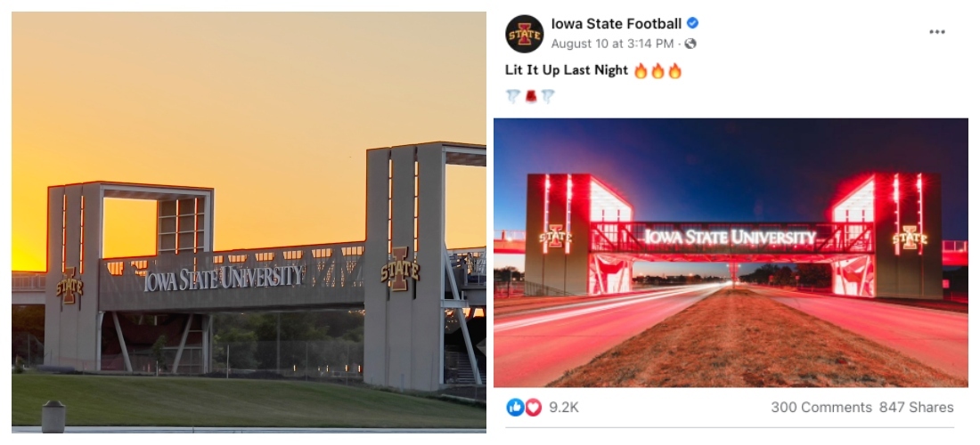View the 300 Comments link
The width and height of the screenshot is (980, 445).
point(821,407)
